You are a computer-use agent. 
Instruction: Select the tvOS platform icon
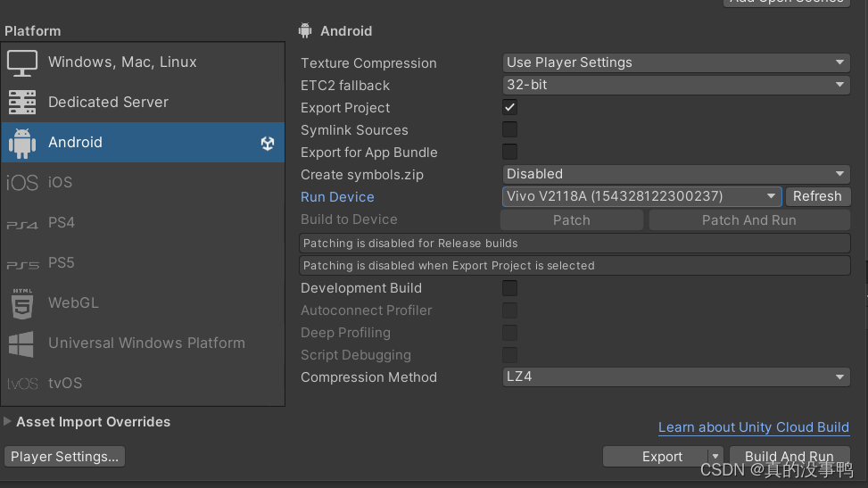(x=22, y=384)
